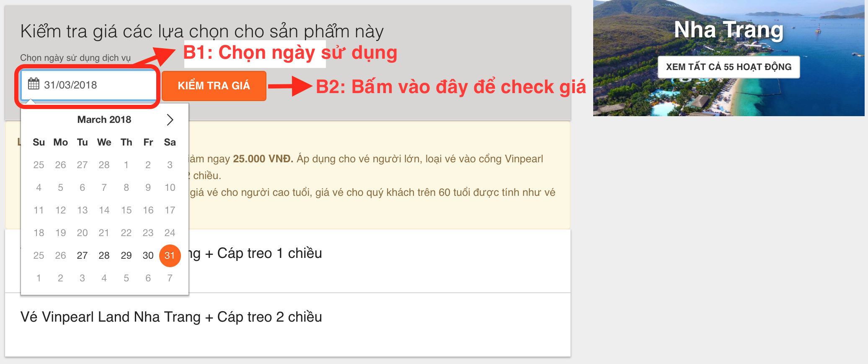Click the calendar icon in date field
Viewport: 868px width, 364px height.
34,84
